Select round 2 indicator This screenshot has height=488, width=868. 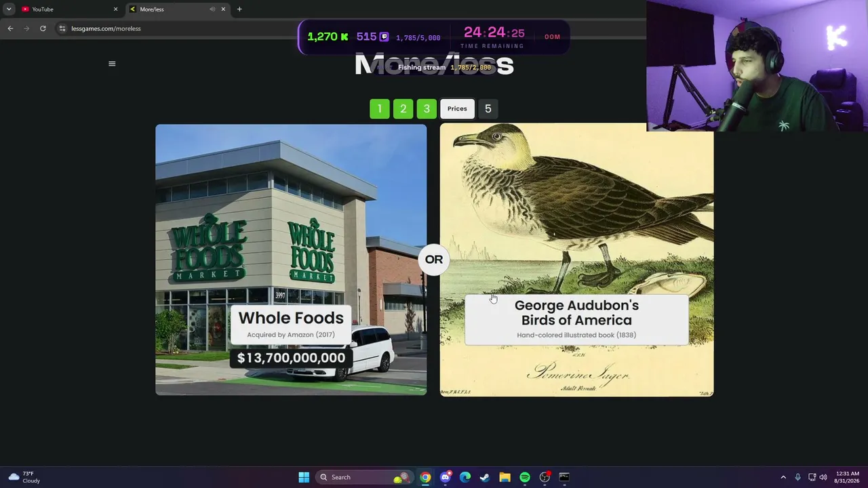403,108
